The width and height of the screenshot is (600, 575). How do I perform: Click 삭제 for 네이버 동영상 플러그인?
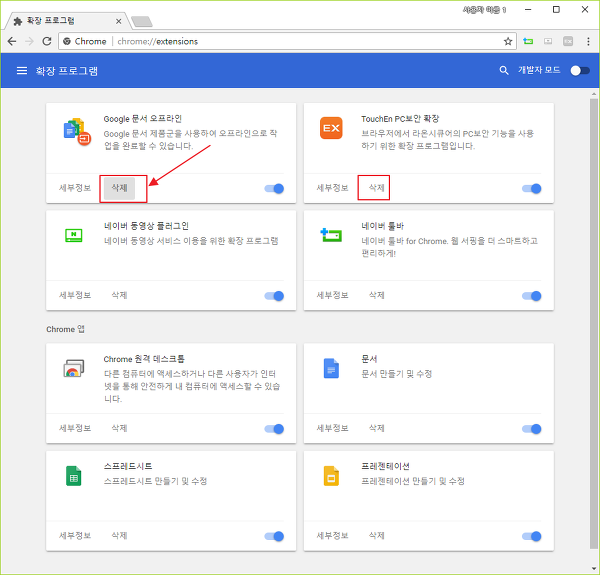coord(119,295)
